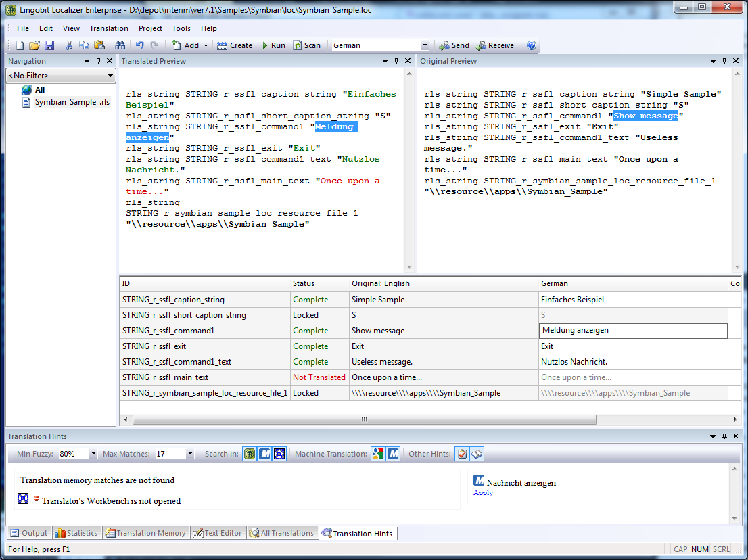Click the blue Help question icon
The width and height of the screenshot is (748, 560).
click(x=532, y=45)
